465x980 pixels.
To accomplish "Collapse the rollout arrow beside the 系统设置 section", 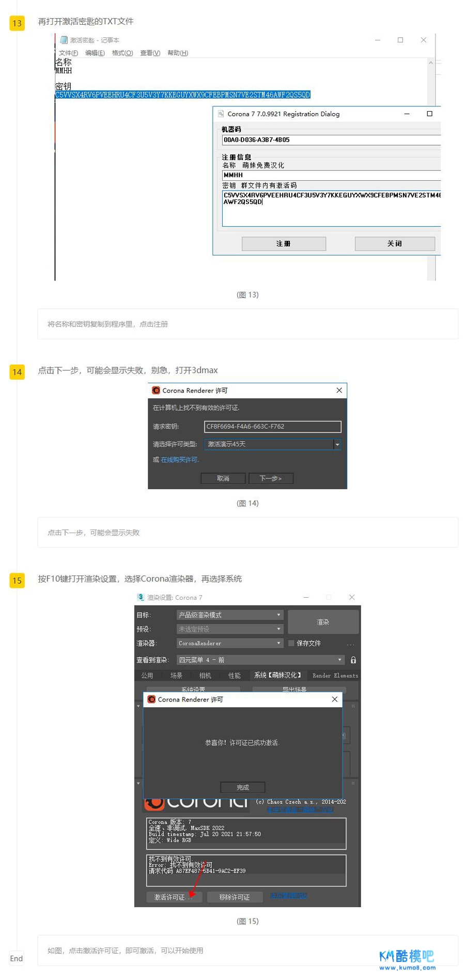I will [x=138, y=706].
